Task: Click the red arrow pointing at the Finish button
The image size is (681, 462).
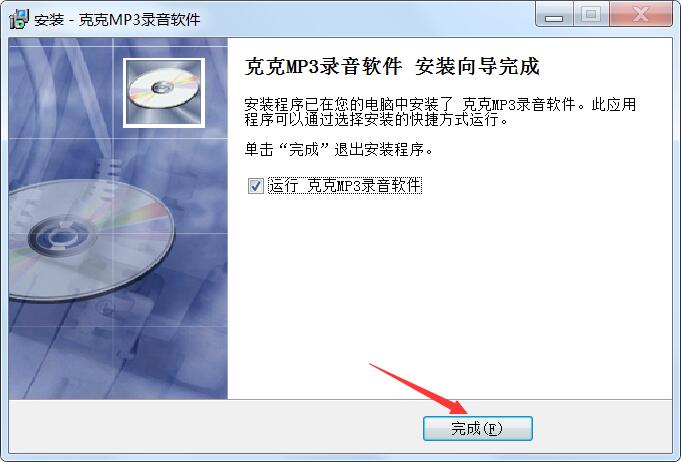Action: tap(418, 388)
